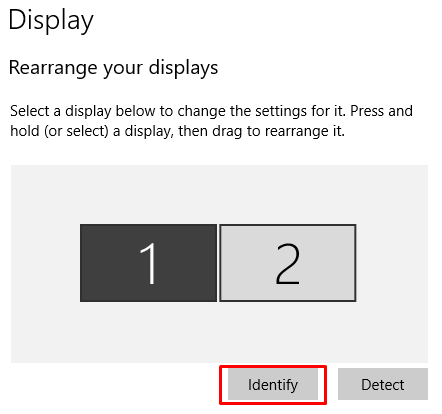Activate the Identify button highlighted in red
The height and width of the screenshot is (414, 442).
[x=273, y=385]
